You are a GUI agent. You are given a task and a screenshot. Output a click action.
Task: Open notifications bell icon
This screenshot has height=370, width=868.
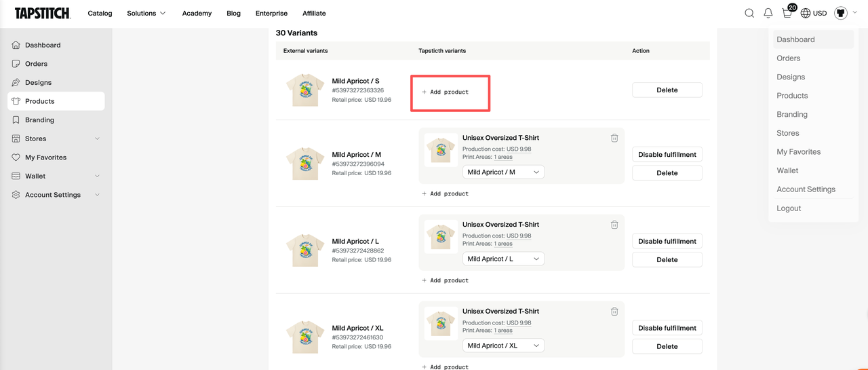(x=768, y=13)
